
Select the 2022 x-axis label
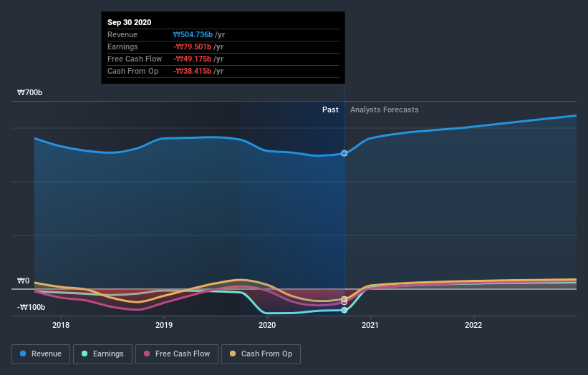[473, 325]
